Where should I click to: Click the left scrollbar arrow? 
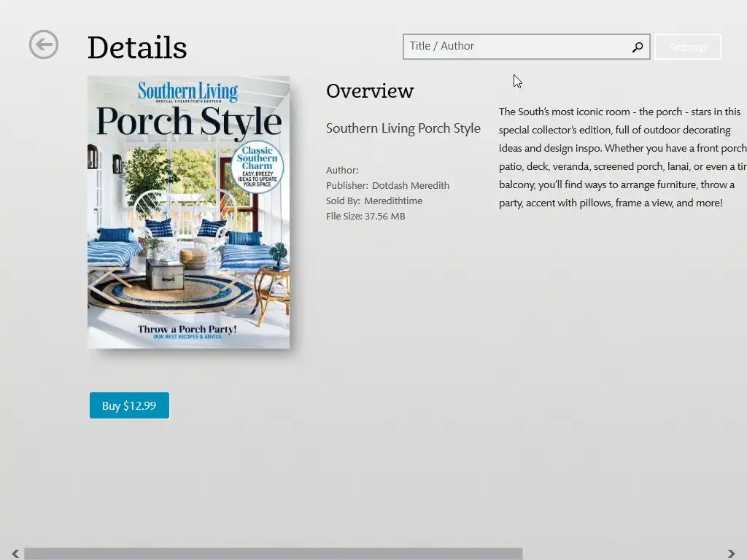coord(15,553)
